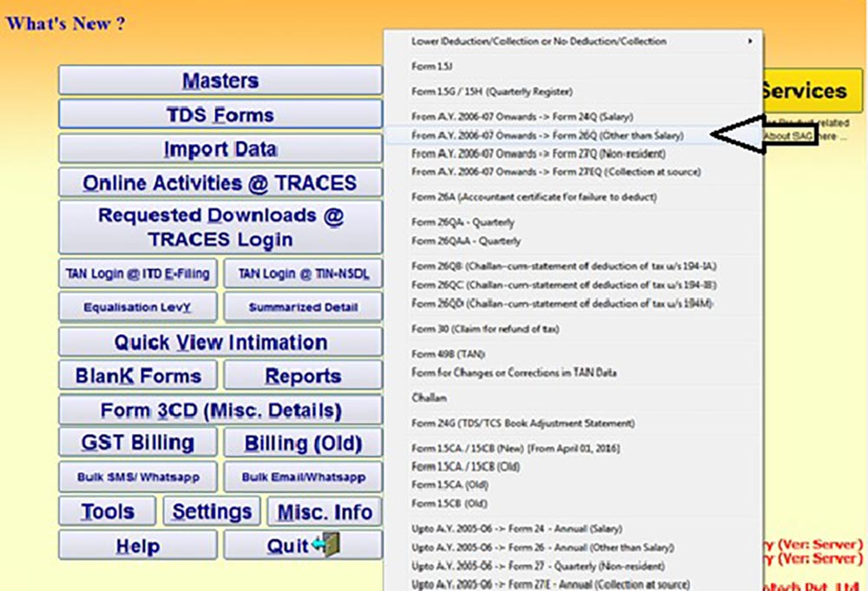Open Form 24G Book Adjustment Statement

click(523, 424)
